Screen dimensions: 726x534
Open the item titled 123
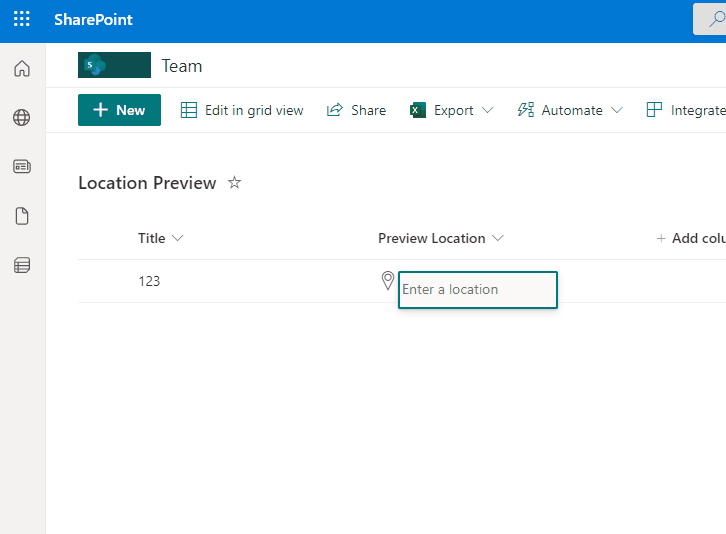point(149,281)
